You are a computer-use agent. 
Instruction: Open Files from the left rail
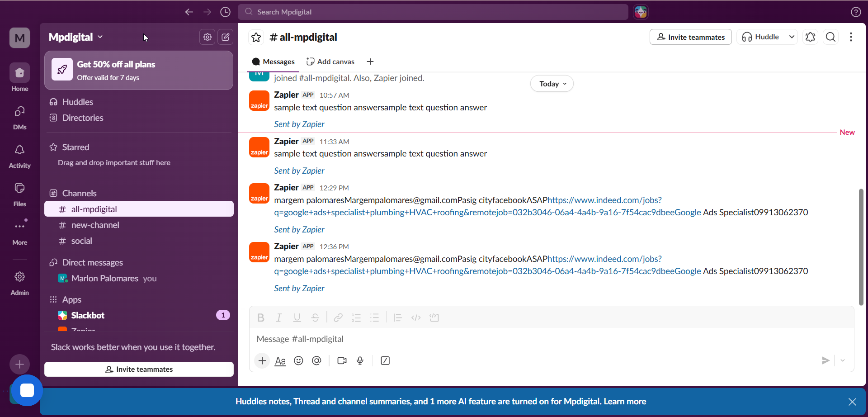pos(19,194)
